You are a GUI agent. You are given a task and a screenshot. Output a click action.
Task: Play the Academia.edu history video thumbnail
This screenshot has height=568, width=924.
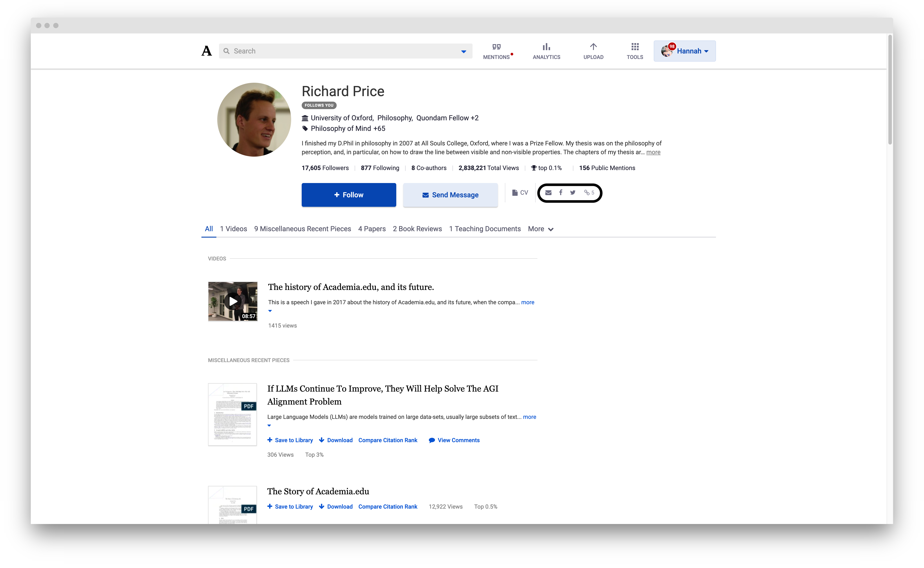coord(233,301)
